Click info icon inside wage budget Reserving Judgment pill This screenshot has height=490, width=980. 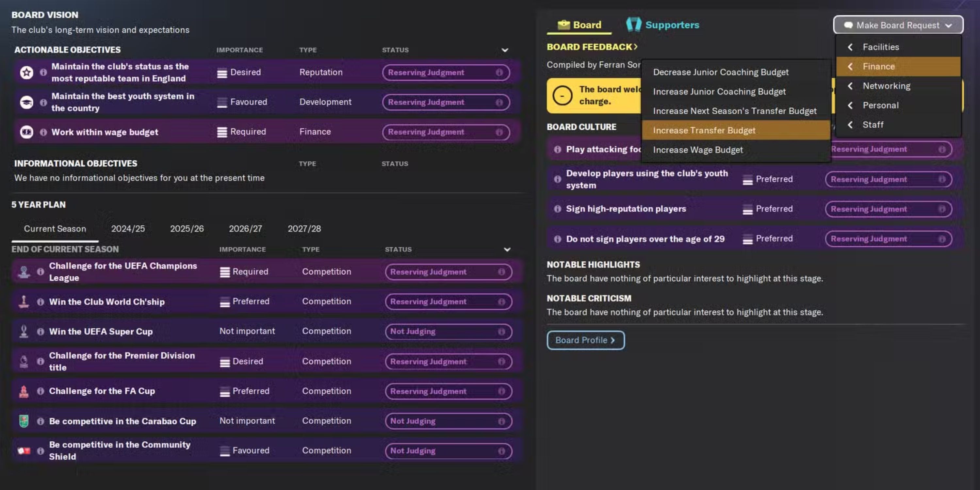500,132
